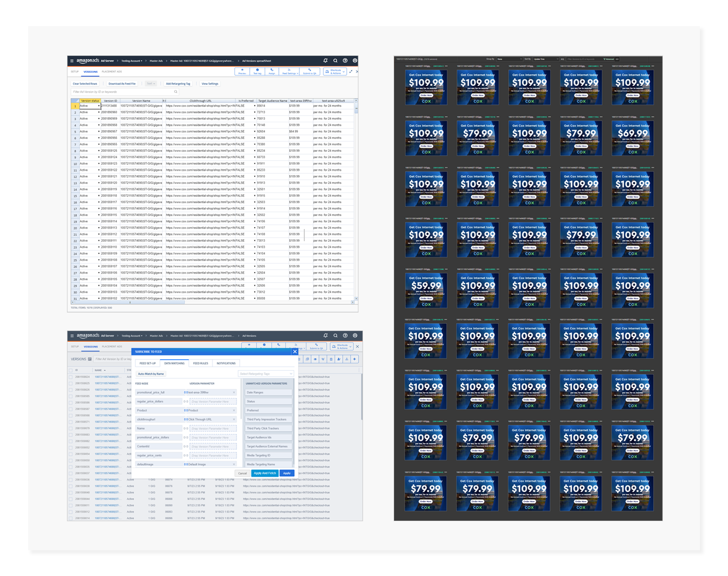Check the select-all box in ID header
The height and width of the screenshot is (576, 728).
[71, 370]
